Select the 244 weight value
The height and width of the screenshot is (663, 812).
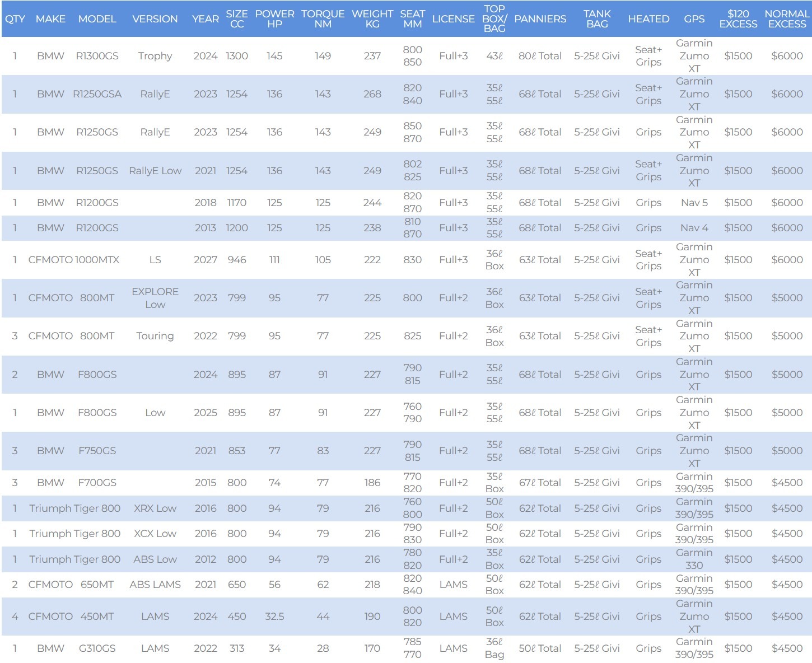[x=372, y=203]
